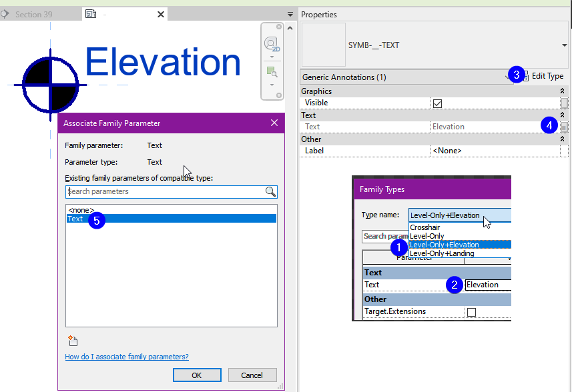Open the view tab list dropdown arrow

[x=290, y=15]
